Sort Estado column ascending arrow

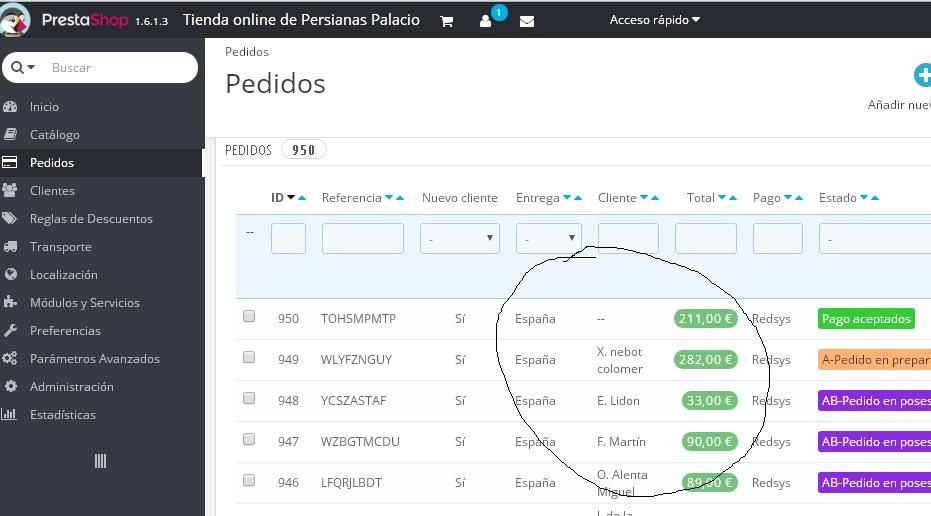pos(875,197)
